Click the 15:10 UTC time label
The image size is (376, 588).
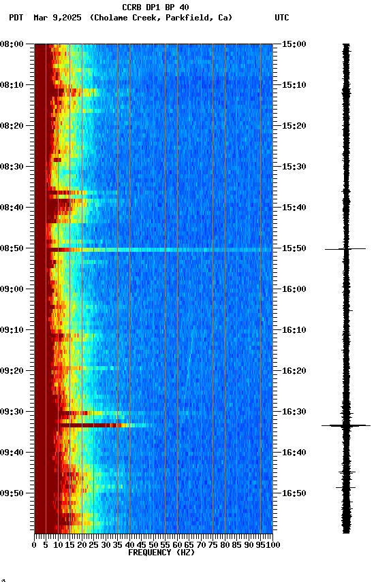tap(294, 85)
